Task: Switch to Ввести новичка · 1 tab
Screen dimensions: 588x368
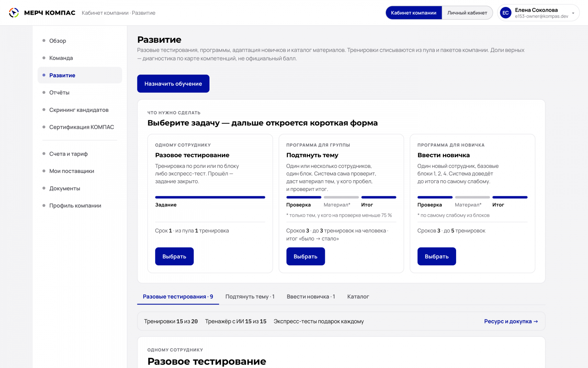Action: [x=311, y=297]
